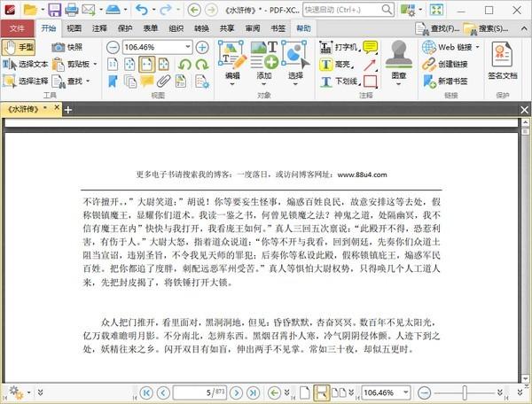Viewport: 532px width, 404px height.
Task: Click the save icon in quick toolbar
Action: point(55,10)
